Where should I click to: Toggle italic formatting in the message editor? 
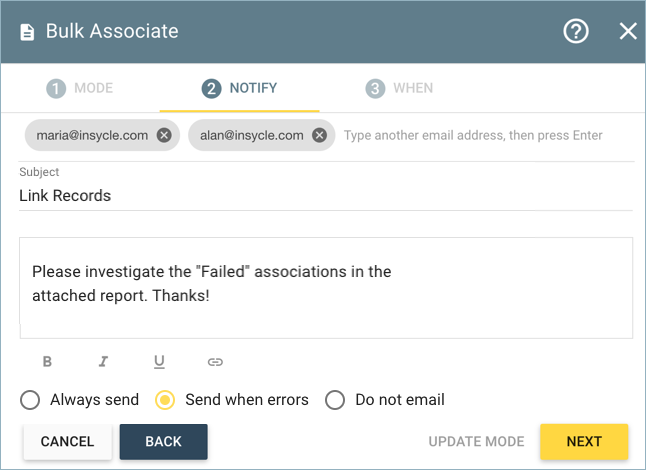point(103,362)
